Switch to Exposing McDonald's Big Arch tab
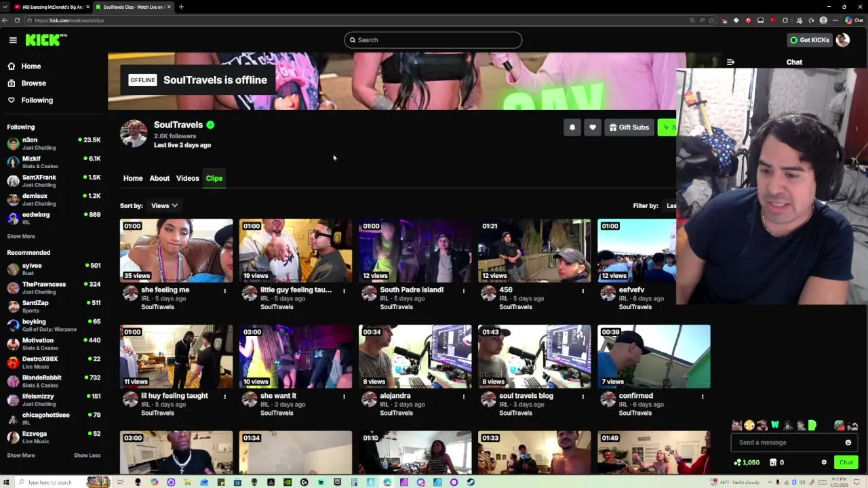This screenshot has width=868, height=488. [x=51, y=7]
